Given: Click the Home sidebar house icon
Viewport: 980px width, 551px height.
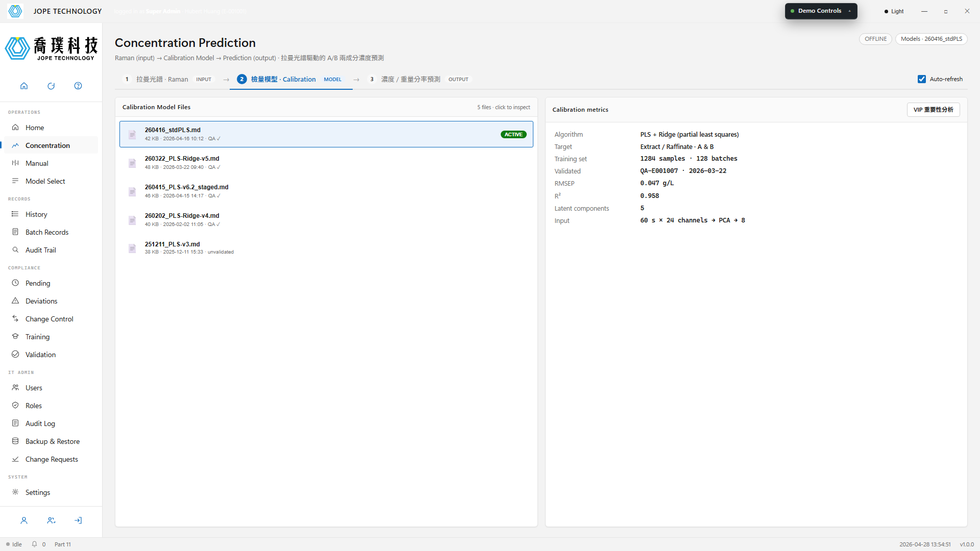Looking at the screenshot, I should click(15, 128).
